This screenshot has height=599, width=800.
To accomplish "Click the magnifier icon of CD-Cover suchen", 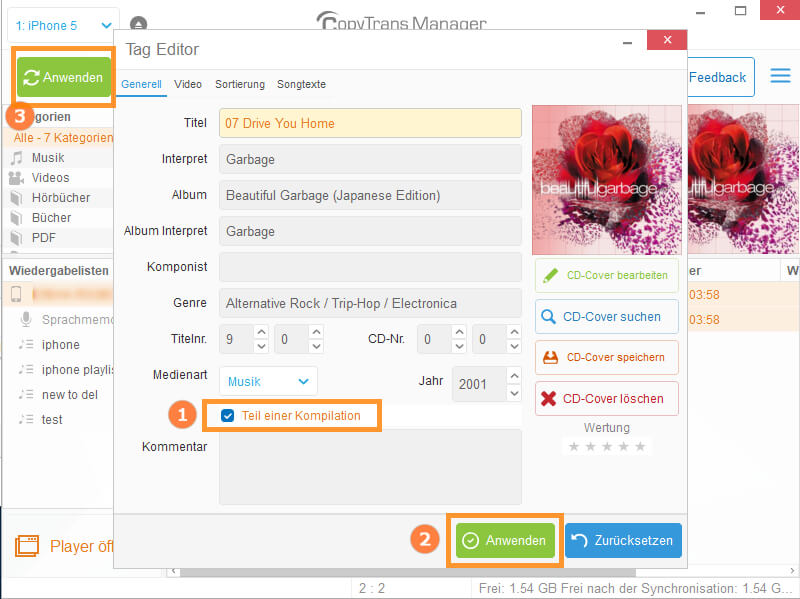I will 548,317.
